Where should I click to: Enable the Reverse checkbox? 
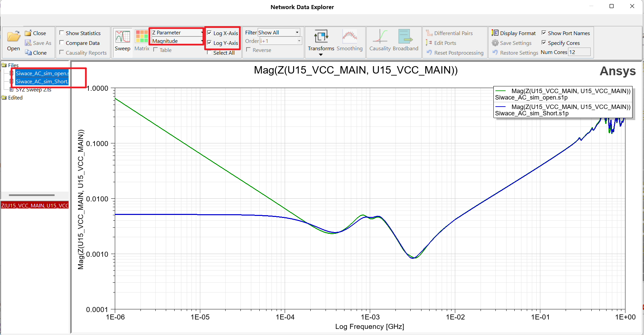(x=248, y=50)
